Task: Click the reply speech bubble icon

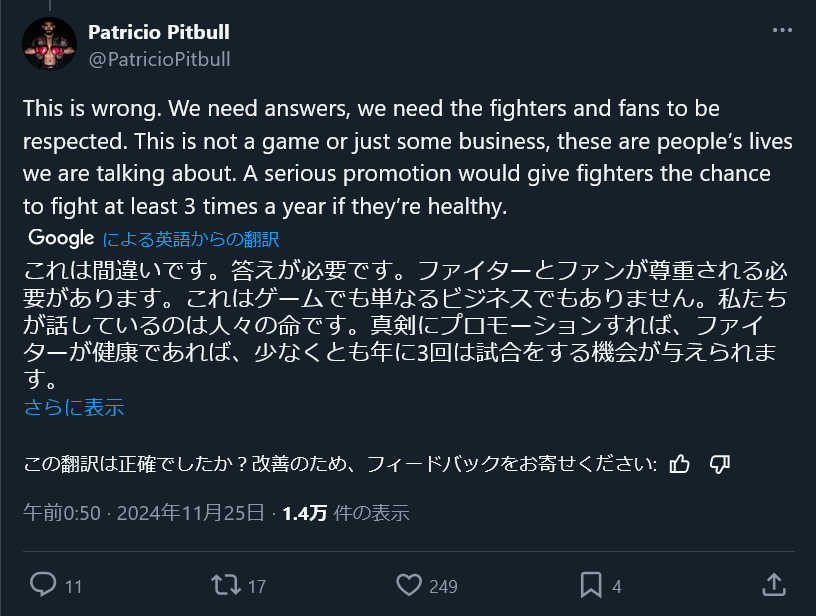Action: point(42,585)
